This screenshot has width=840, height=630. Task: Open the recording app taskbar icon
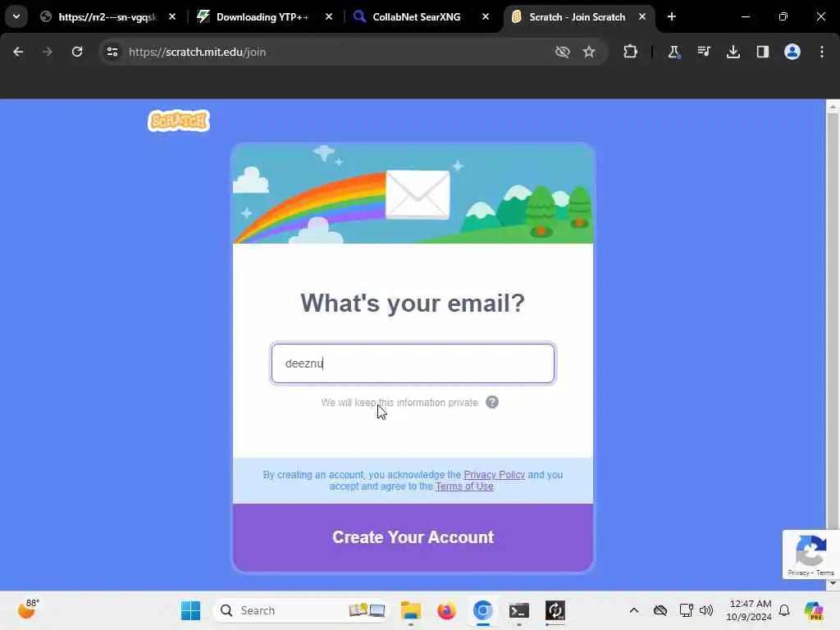(x=555, y=610)
